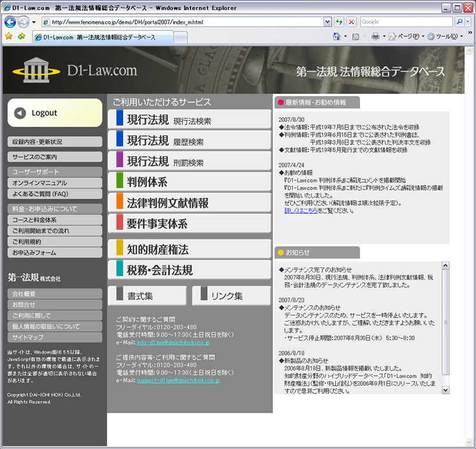
Task: Open 現行法規 現行法検索 service
Action: tap(189, 119)
